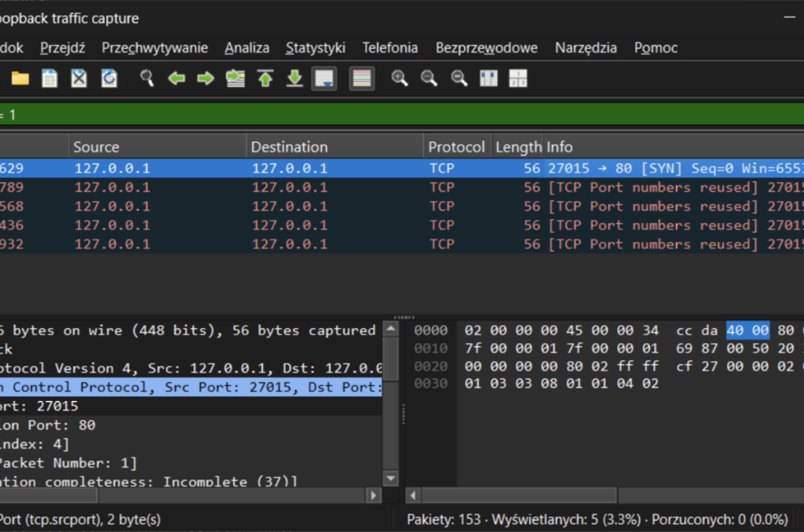Zoom in on packet text

click(x=400, y=78)
